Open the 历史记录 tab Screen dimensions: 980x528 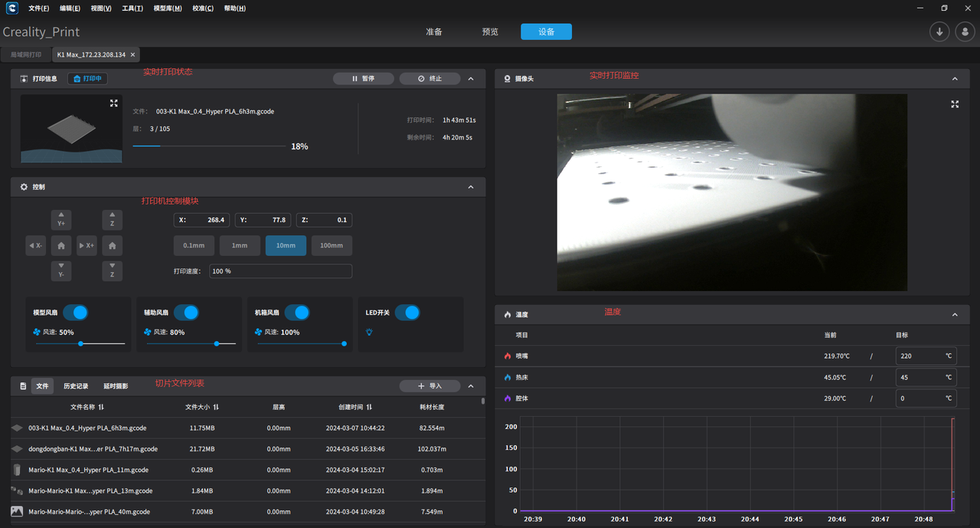76,386
